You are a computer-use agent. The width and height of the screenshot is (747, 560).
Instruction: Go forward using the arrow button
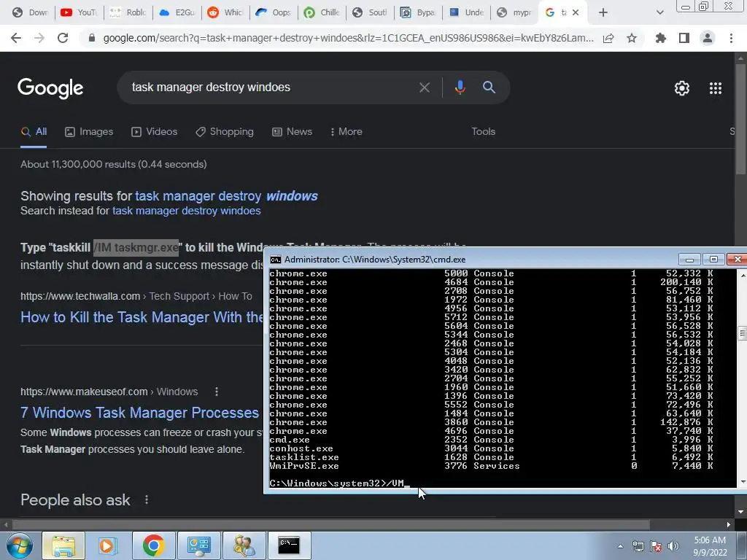[39, 38]
